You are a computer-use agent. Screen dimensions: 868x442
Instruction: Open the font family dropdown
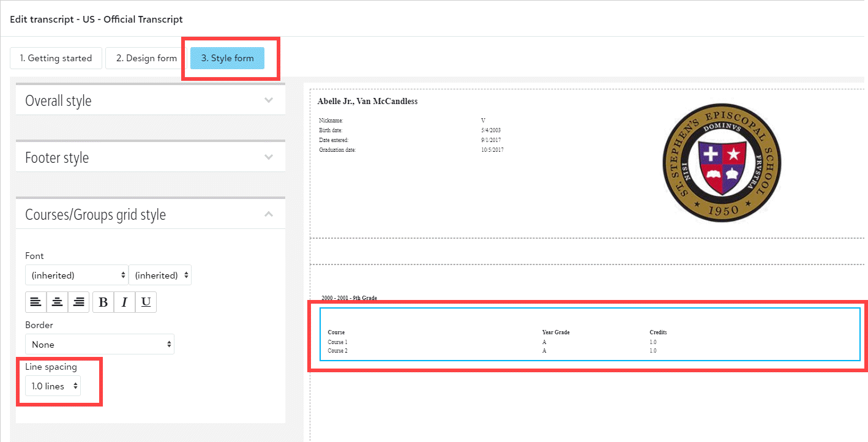(77, 275)
